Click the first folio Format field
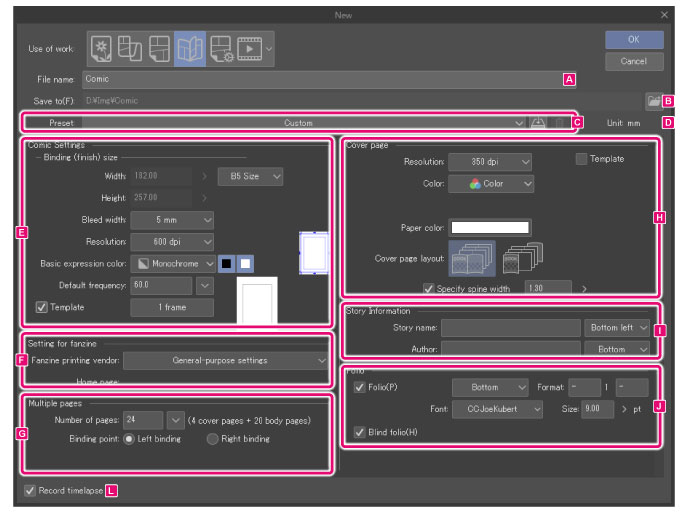 coord(584,387)
